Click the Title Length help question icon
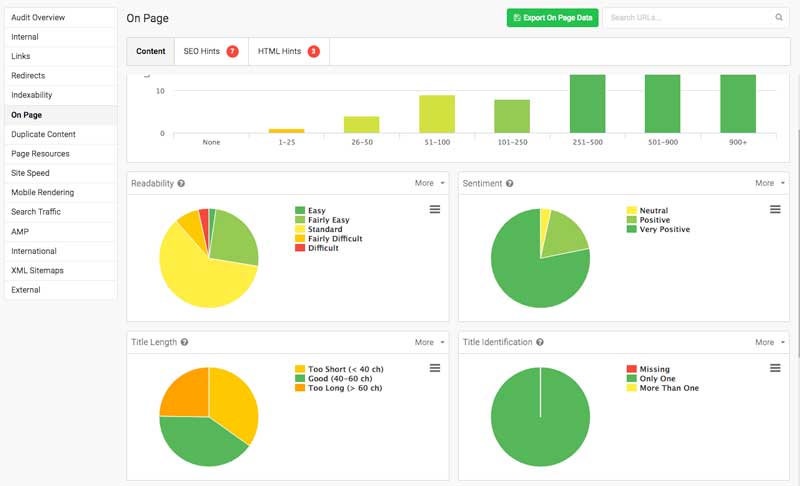Screen dimensions: 800x486 [185, 342]
